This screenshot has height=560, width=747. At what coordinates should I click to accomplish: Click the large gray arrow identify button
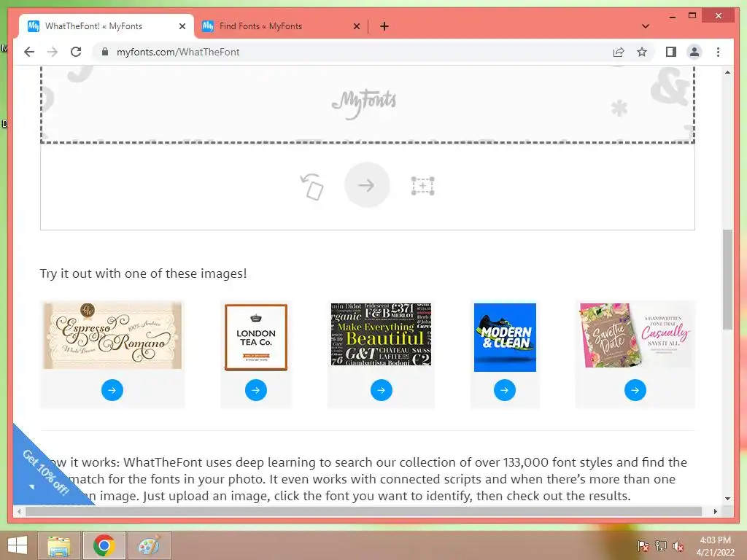point(367,184)
